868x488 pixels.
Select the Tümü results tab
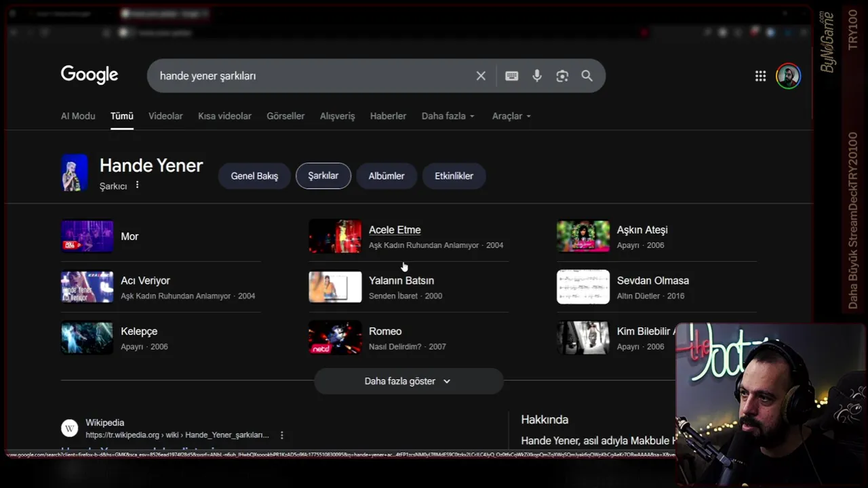tap(122, 116)
